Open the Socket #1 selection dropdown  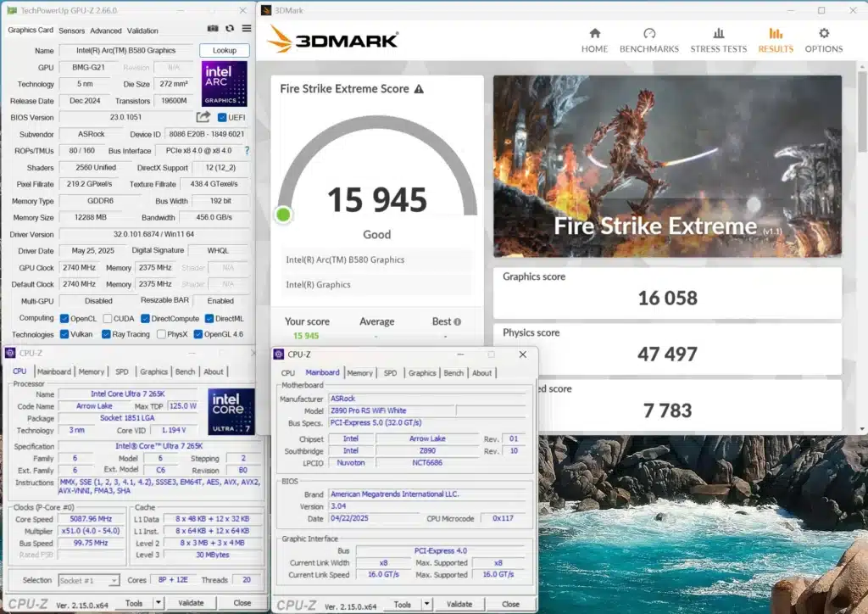tap(88, 580)
